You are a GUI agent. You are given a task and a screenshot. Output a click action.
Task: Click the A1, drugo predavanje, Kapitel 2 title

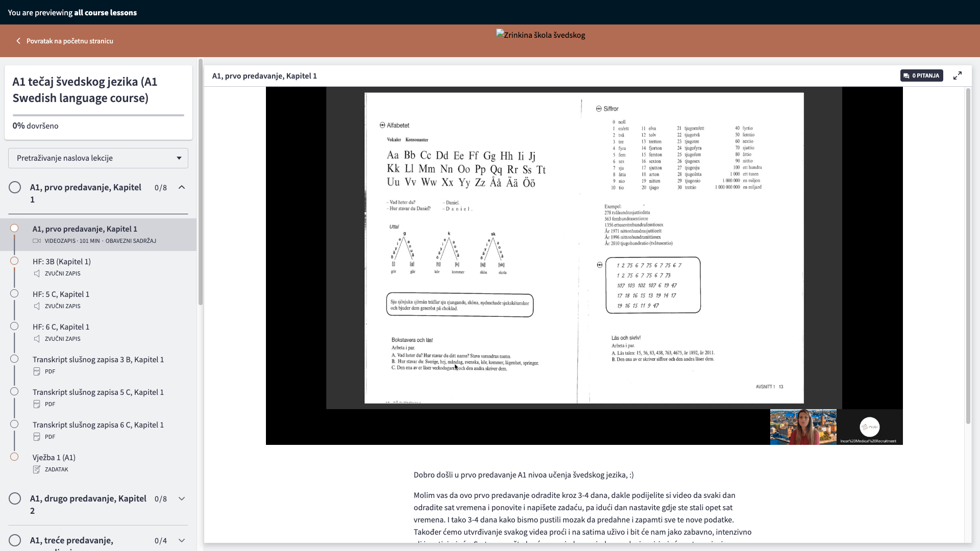click(x=88, y=505)
